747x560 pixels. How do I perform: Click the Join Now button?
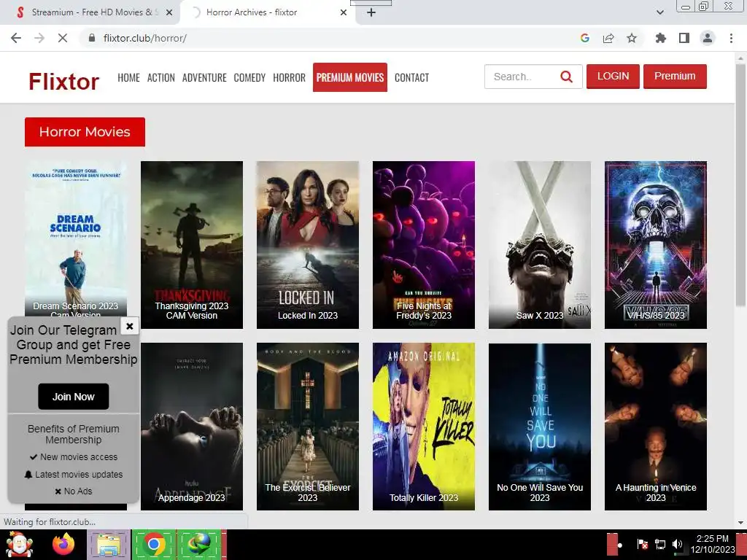74,397
